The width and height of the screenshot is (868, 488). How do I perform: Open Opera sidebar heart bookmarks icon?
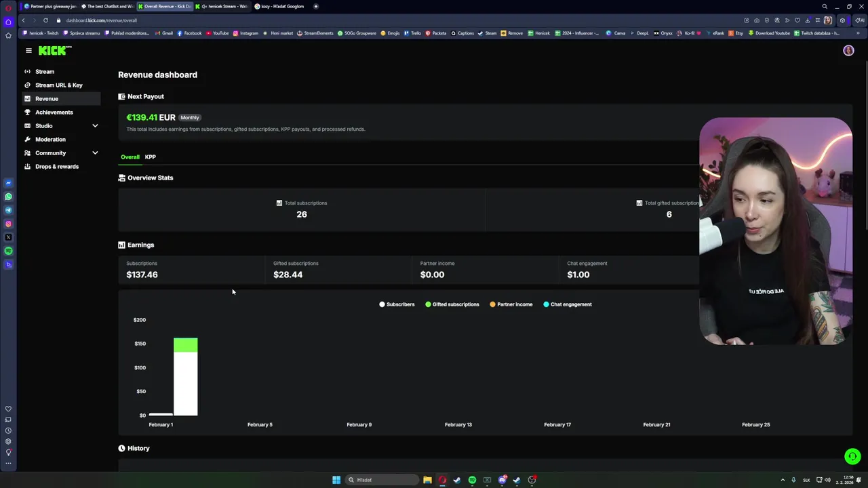[8, 409]
